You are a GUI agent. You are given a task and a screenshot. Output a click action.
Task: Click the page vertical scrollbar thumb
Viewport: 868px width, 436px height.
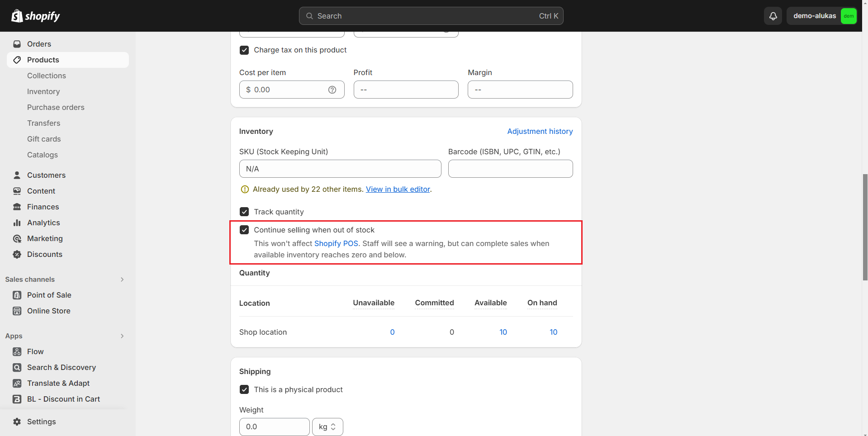pos(865,226)
